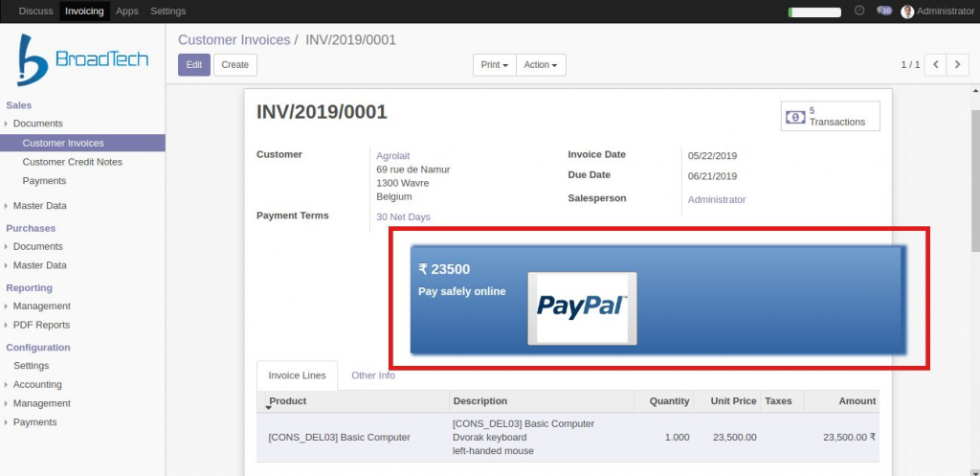The height and width of the screenshot is (476, 980).
Task: Open the top bar Settings menu
Action: point(168,11)
